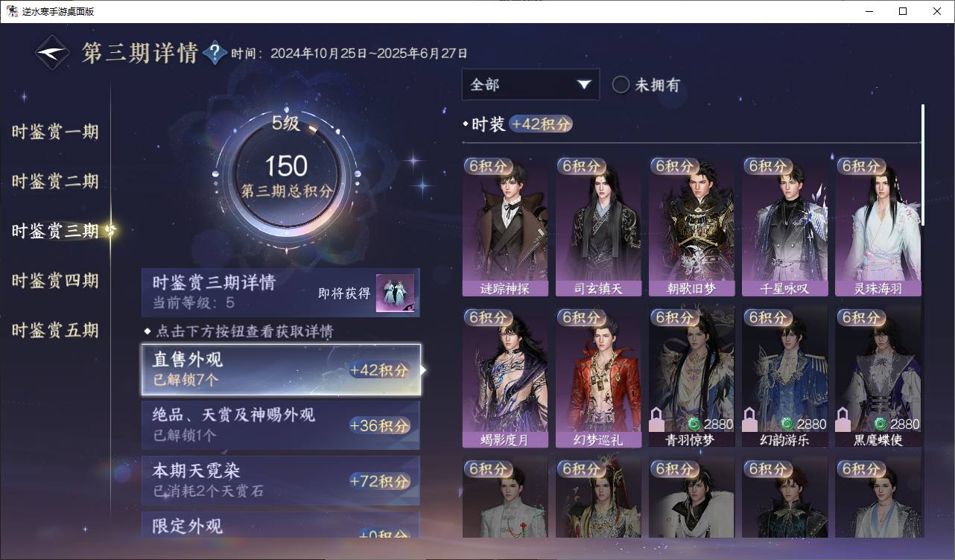The height and width of the screenshot is (560, 955).
Task: Click the jade currency icon on 幻韵游乐
Action: [787, 424]
